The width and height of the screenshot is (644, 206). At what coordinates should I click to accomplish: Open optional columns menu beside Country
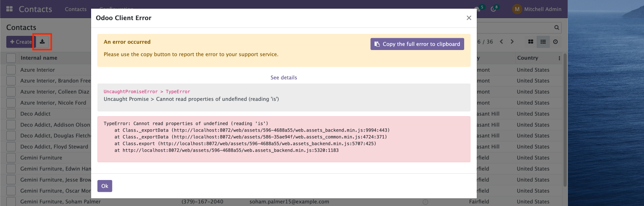tap(559, 58)
